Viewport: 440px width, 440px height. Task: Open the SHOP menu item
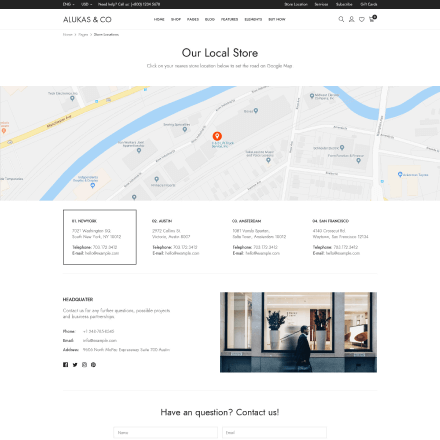[x=176, y=19]
